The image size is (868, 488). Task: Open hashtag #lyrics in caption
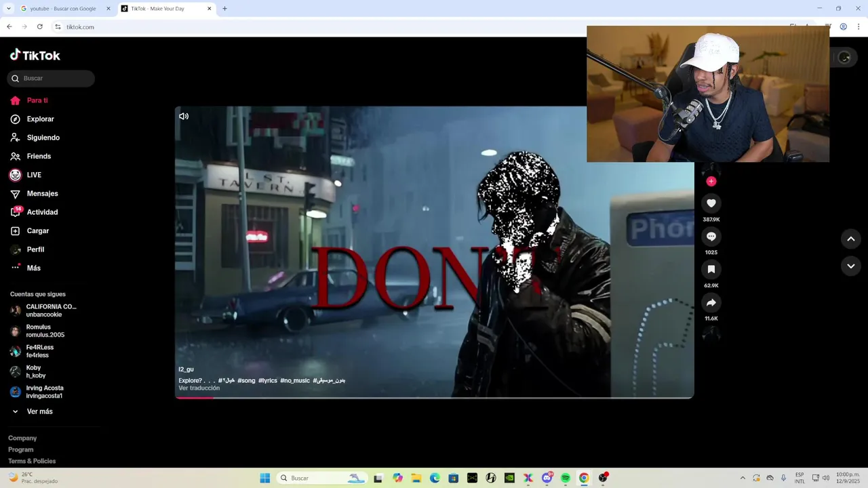268,381
